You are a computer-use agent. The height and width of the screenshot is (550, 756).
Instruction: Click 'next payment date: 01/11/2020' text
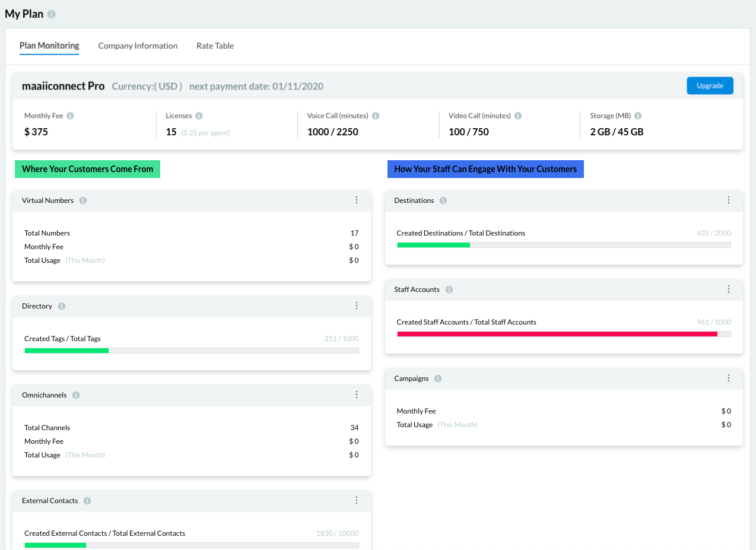point(256,86)
